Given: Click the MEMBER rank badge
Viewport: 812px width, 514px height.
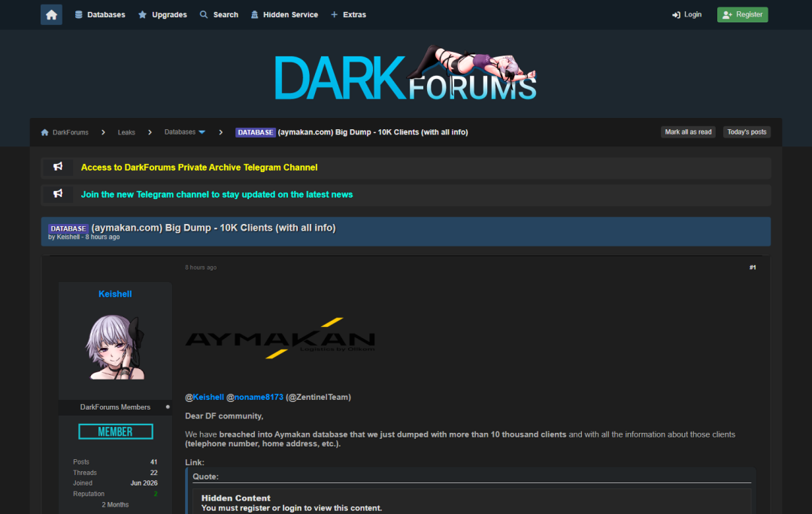Looking at the screenshot, I should point(116,431).
